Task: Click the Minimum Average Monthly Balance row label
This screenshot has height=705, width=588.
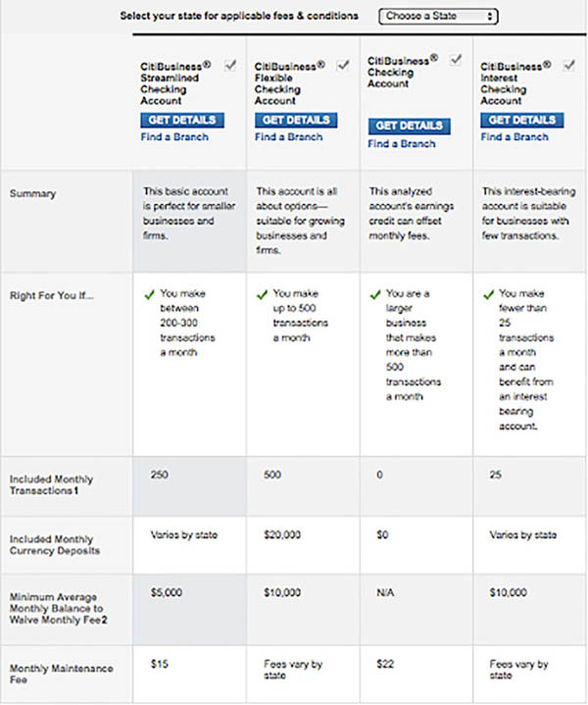Action: tap(59, 609)
